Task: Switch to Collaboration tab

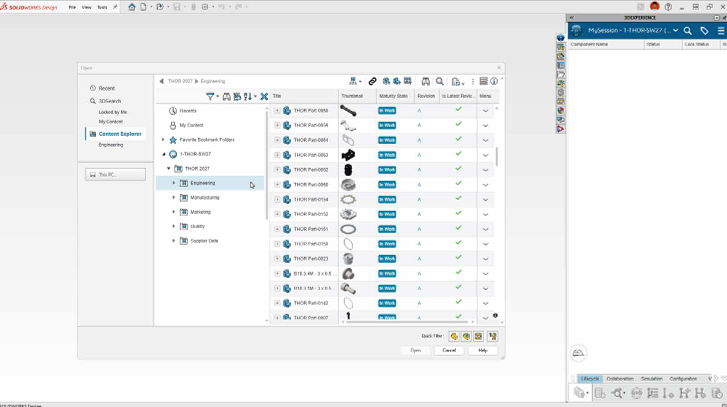Action: click(x=620, y=379)
